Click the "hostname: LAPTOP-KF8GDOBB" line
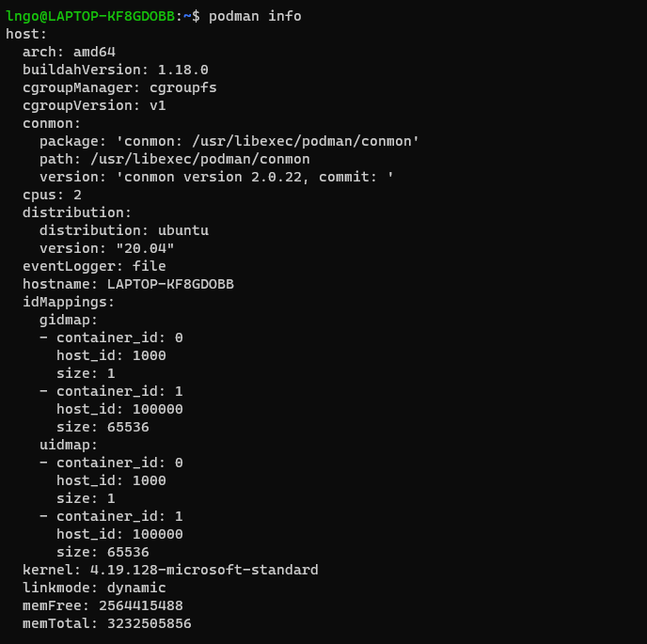The image size is (647, 644). pos(128,284)
